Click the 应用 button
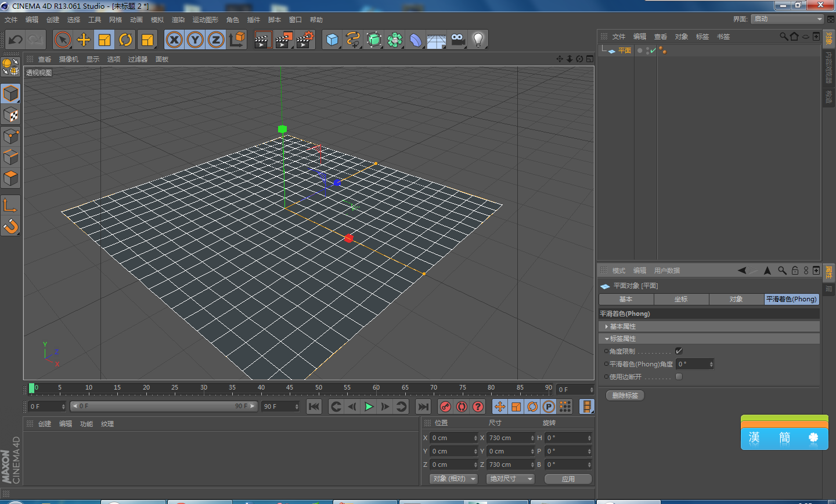 click(x=568, y=479)
